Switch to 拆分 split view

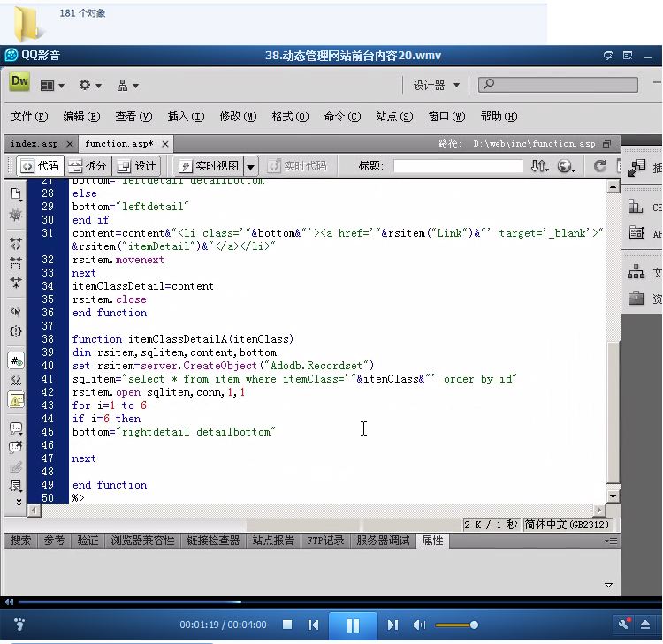click(x=88, y=166)
